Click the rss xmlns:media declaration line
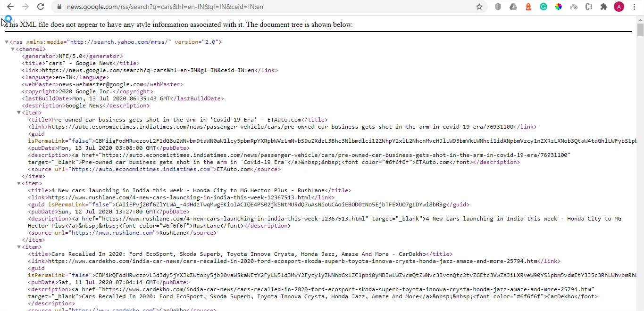The height and width of the screenshot is (311, 644). (x=116, y=42)
